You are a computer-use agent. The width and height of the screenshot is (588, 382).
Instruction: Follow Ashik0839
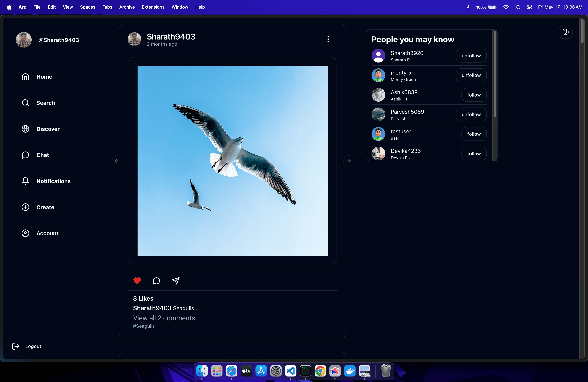coord(474,95)
